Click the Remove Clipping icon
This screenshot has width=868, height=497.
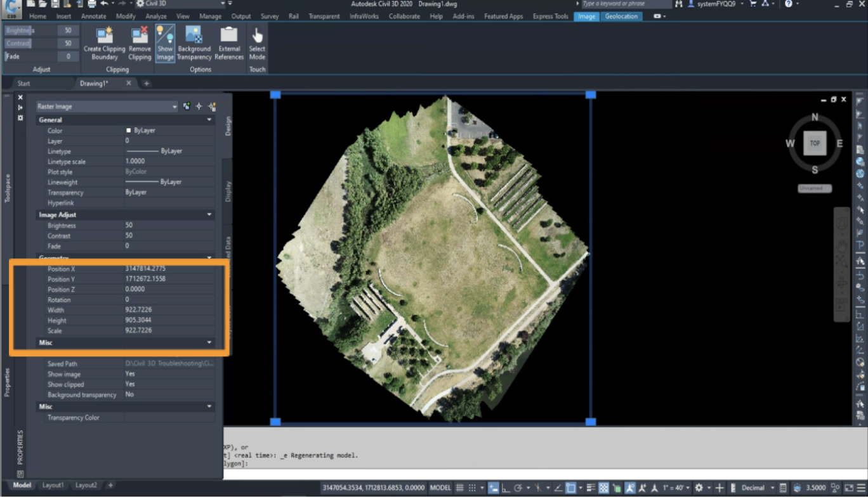coord(140,37)
